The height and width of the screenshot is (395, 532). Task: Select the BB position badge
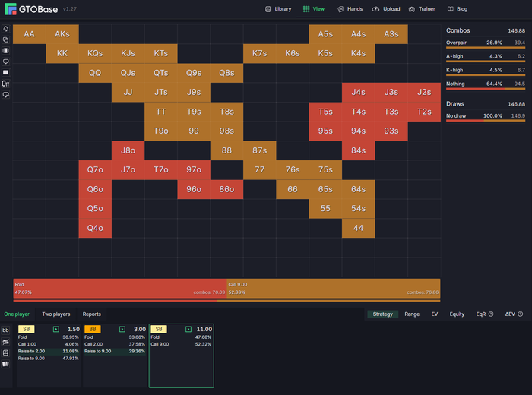click(92, 329)
